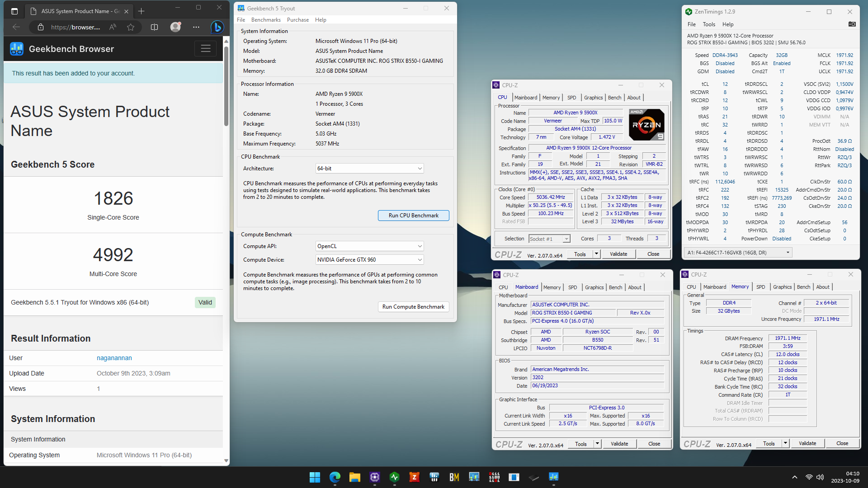The width and height of the screenshot is (868, 488).
Task: Click the CPU-Z taskbar icon
Action: (x=374, y=477)
